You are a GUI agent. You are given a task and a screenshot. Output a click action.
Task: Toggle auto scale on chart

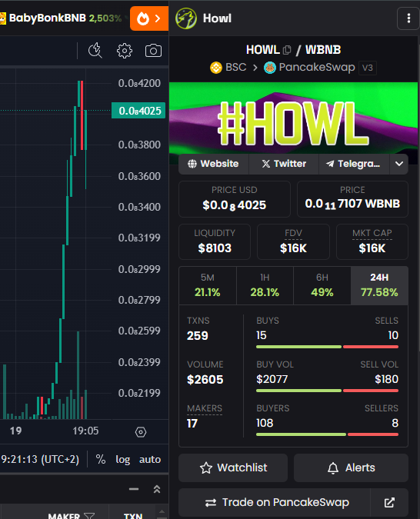[150, 460]
